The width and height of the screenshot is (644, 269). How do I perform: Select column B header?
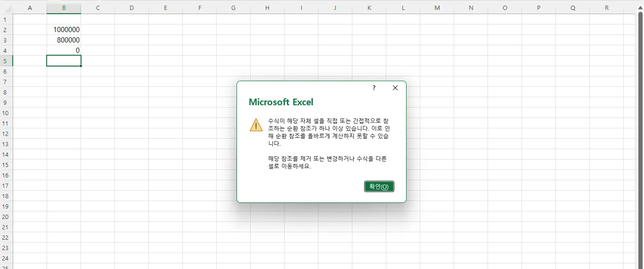pyautogui.click(x=64, y=8)
